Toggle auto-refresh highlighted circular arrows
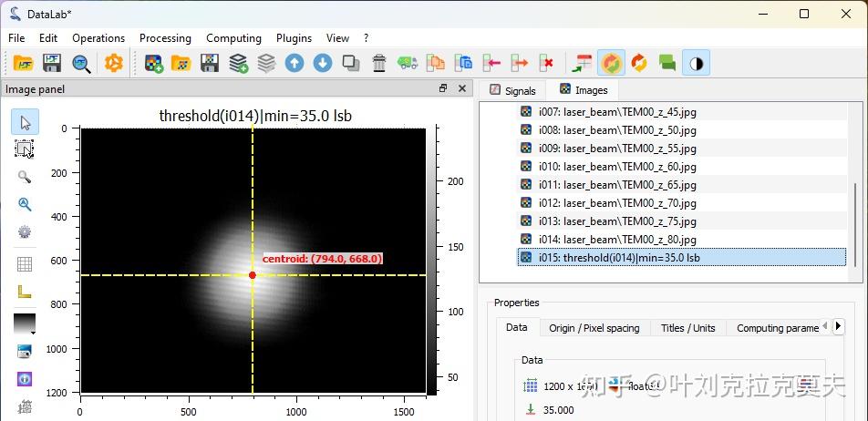868x421 pixels. [x=611, y=63]
